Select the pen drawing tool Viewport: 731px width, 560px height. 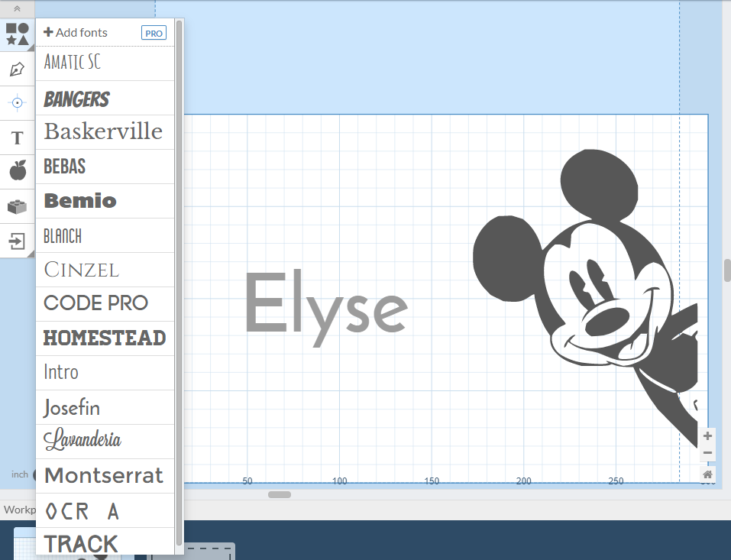pyautogui.click(x=18, y=69)
